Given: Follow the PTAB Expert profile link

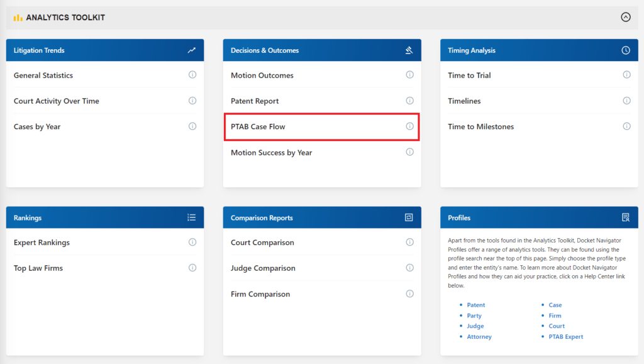Looking at the screenshot, I should click(x=565, y=336).
